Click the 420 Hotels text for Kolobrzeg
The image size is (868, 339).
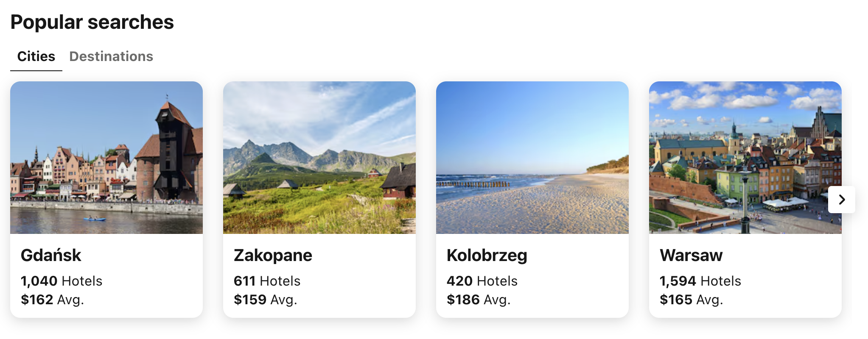[x=482, y=281]
